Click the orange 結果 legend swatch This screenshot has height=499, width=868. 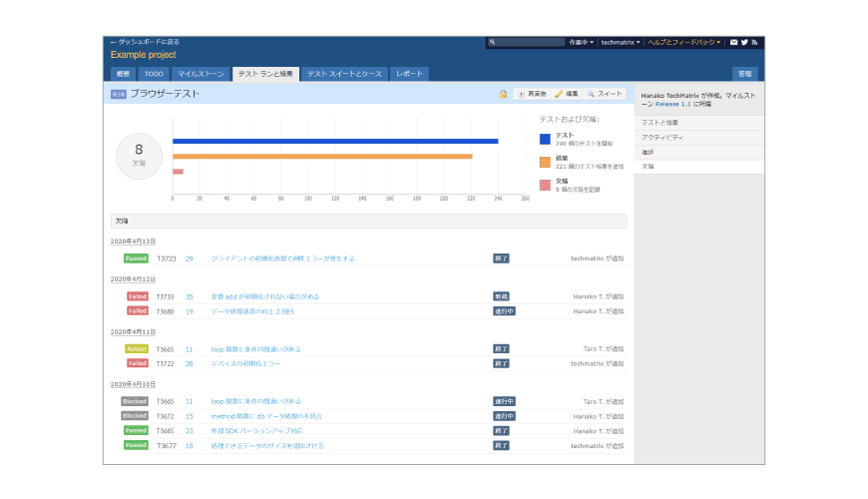pyautogui.click(x=546, y=162)
